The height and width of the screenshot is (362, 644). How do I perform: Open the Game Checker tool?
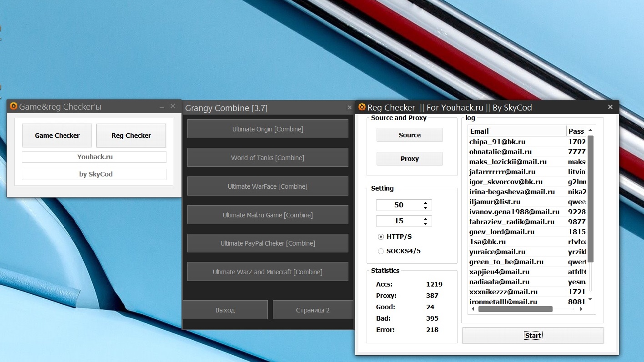click(57, 136)
